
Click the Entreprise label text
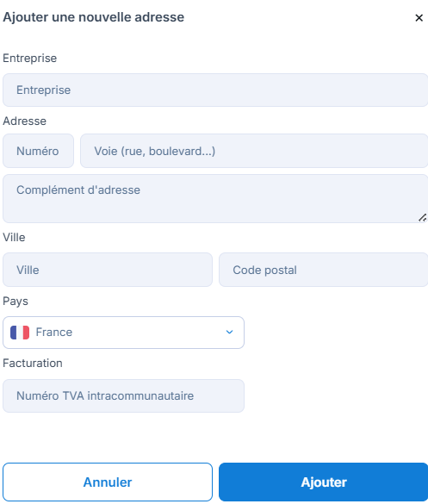coord(30,59)
